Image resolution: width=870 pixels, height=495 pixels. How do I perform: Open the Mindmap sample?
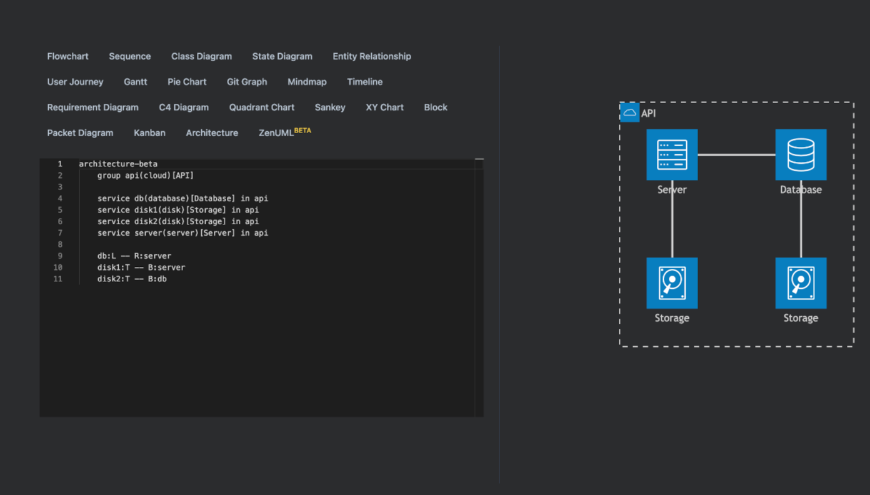[307, 82]
